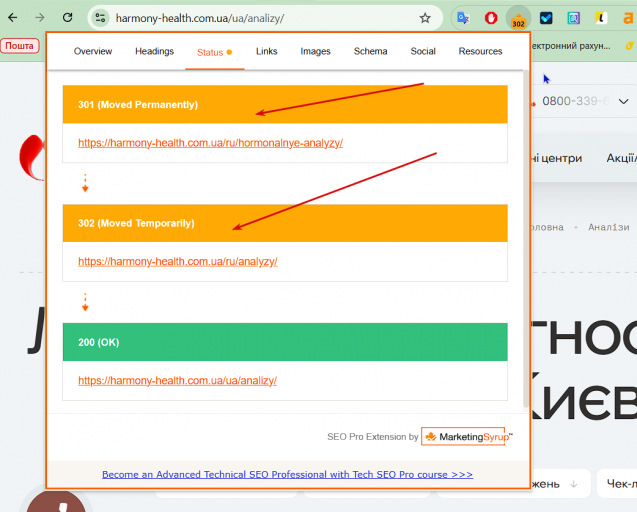The image size is (637, 512).
Task: Open the Аналізи breadcrumb on the page
Action: [609, 227]
